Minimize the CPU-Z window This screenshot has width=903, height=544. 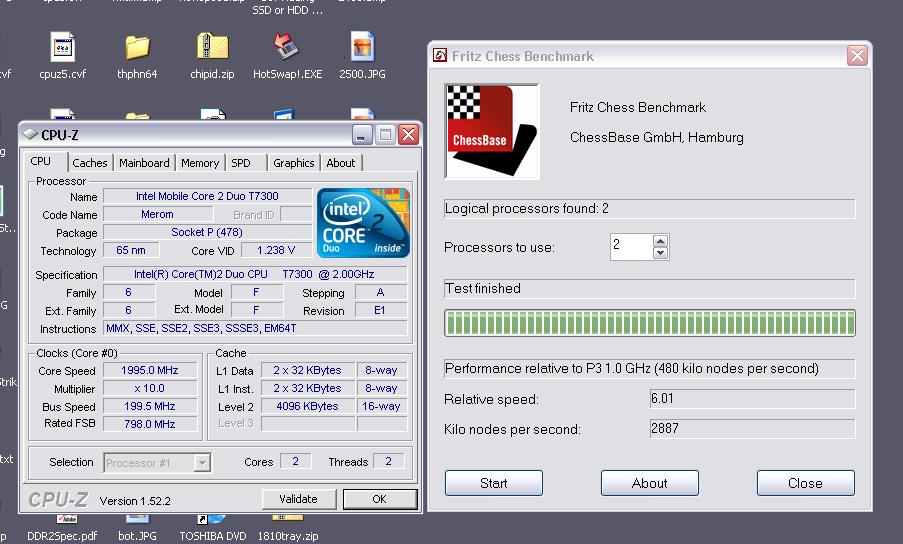[x=362, y=135]
